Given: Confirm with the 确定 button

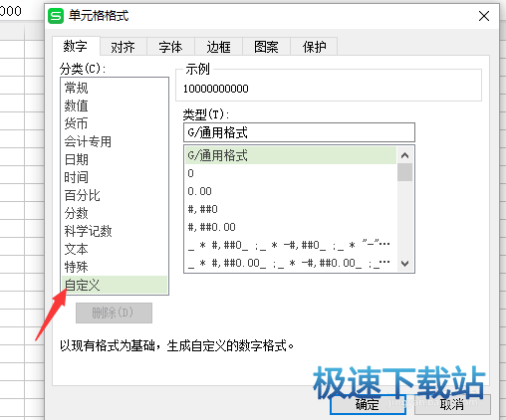Looking at the screenshot, I should pos(368,405).
